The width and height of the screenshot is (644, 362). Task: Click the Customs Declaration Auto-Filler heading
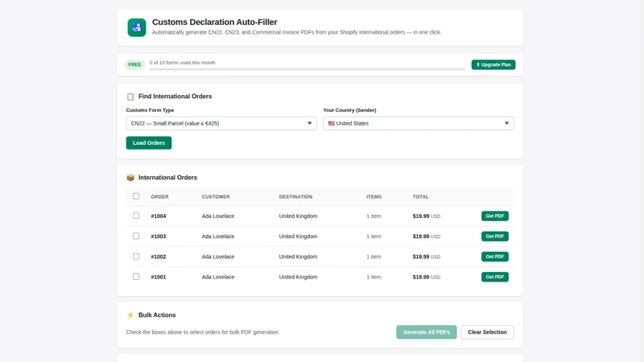214,23
